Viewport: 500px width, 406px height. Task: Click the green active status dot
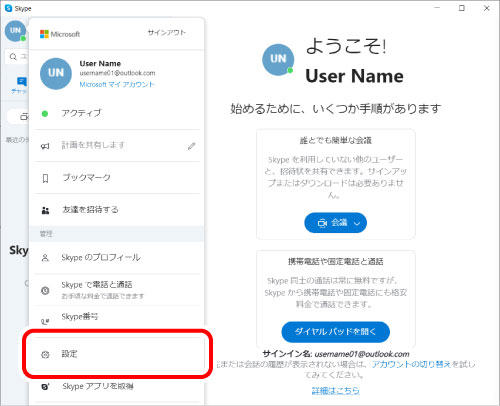45,114
